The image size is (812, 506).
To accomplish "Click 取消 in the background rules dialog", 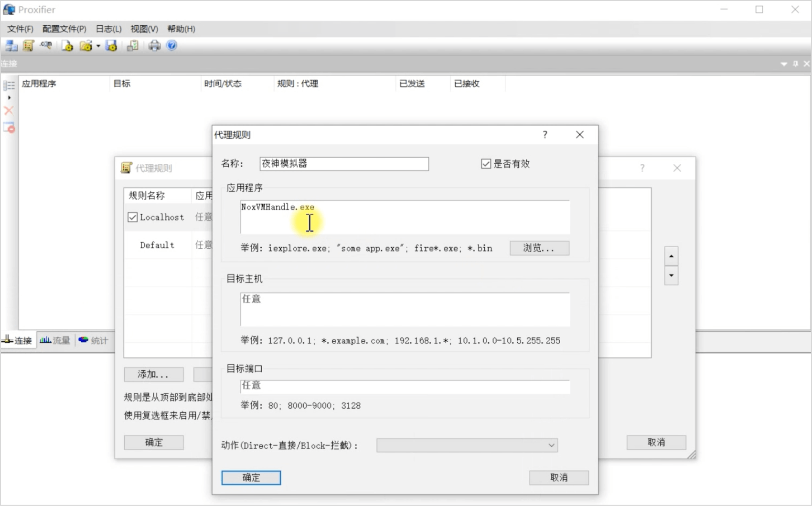I will 656,443.
